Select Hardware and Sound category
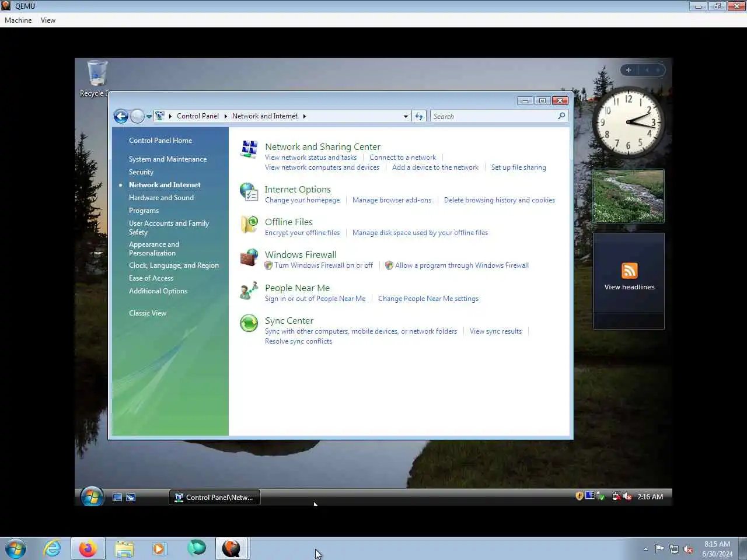 161,198
